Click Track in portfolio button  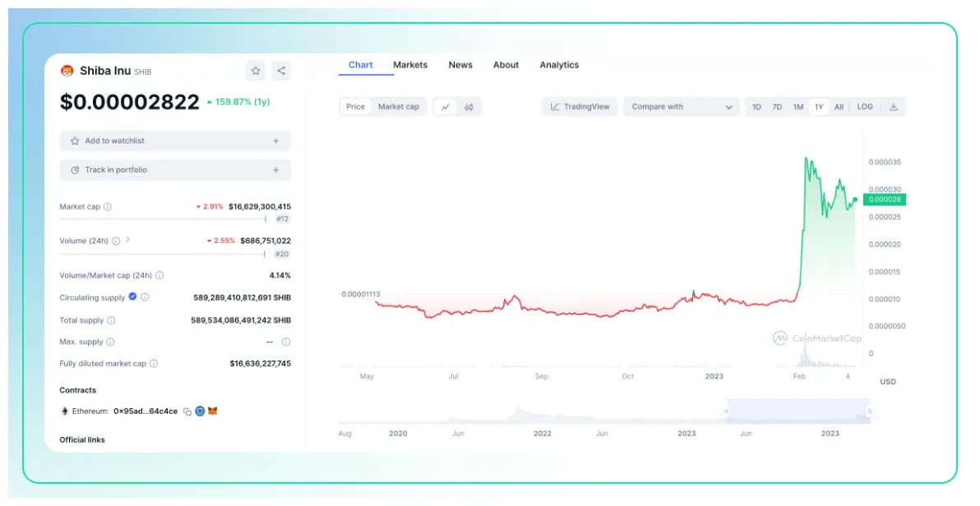(x=175, y=170)
